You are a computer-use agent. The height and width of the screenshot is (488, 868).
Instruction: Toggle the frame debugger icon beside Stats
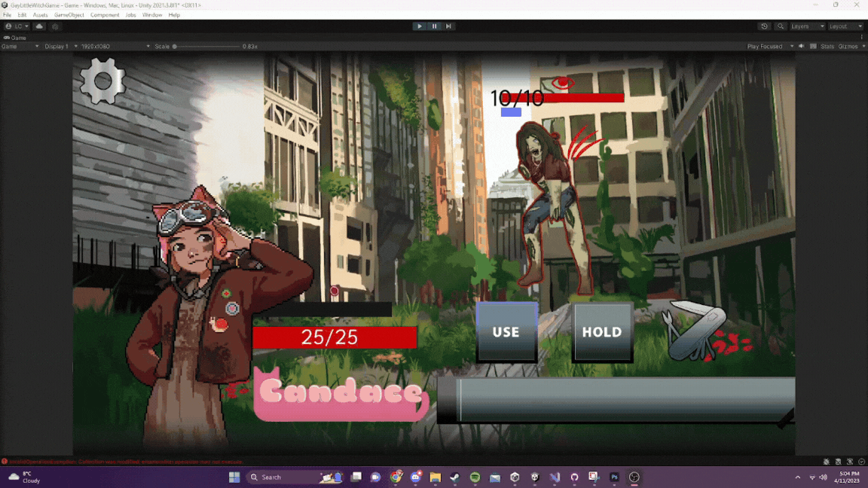click(813, 47)
